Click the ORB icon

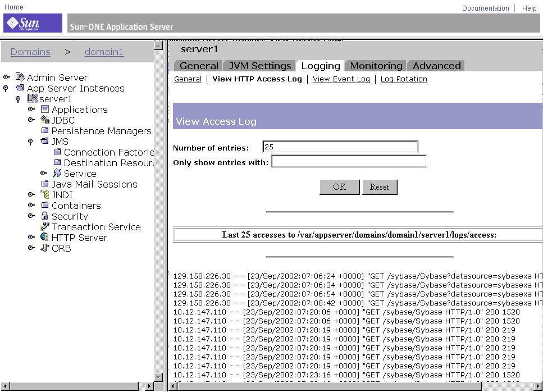tap(45, 248)
